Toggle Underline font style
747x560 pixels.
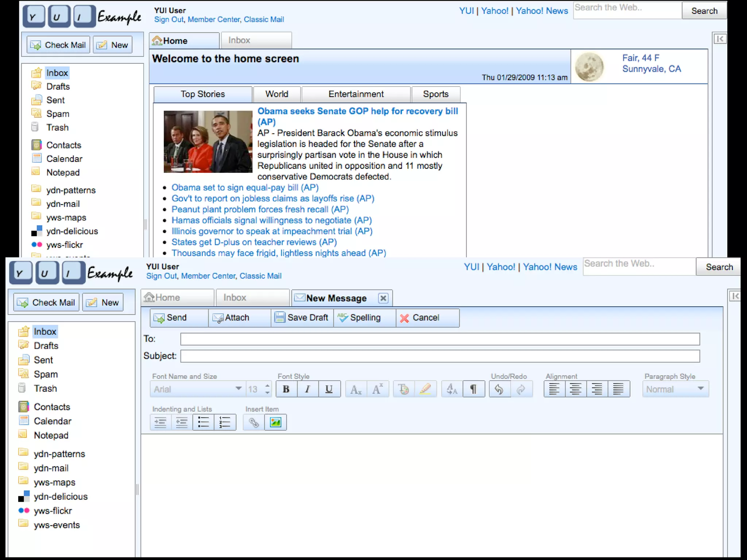pos(329,389)
